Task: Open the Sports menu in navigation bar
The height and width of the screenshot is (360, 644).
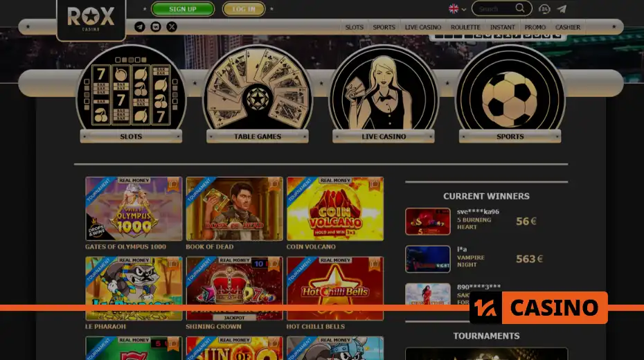Action: (384, 27)
